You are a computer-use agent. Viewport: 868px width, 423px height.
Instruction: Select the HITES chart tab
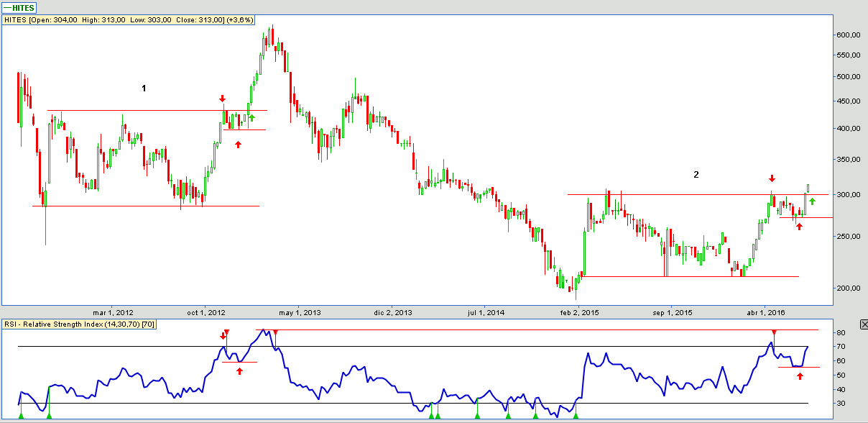[20, 6]
